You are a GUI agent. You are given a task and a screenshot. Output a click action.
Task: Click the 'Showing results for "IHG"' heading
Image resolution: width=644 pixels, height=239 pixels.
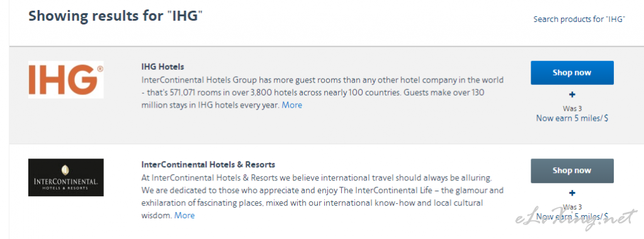coord(115,16)
